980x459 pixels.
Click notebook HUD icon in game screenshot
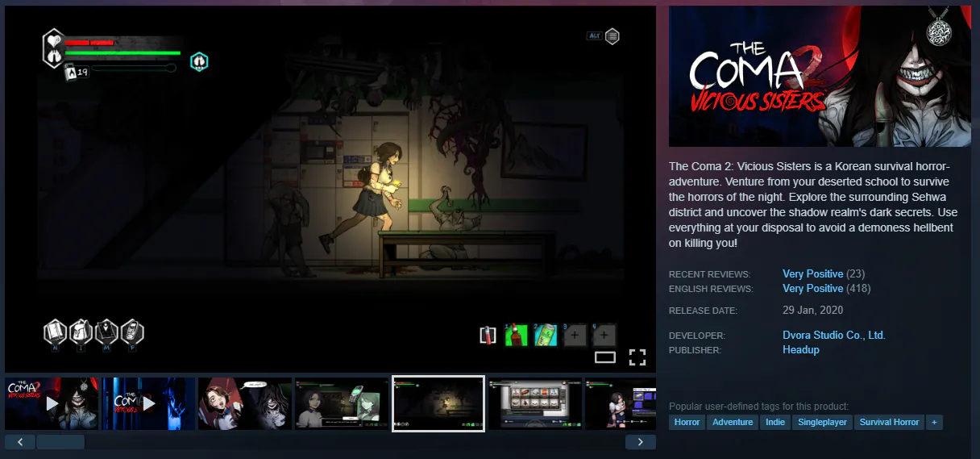click(x=55, y=332)
